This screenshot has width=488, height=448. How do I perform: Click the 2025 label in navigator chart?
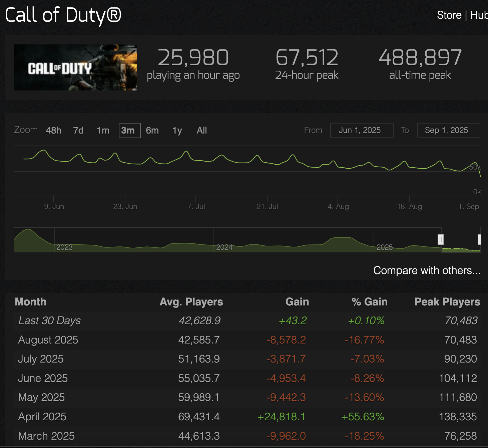pos(385,247)
